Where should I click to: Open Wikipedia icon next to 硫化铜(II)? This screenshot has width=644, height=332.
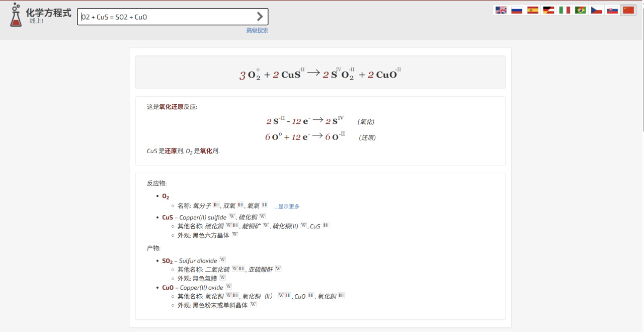tap(304, 225)
